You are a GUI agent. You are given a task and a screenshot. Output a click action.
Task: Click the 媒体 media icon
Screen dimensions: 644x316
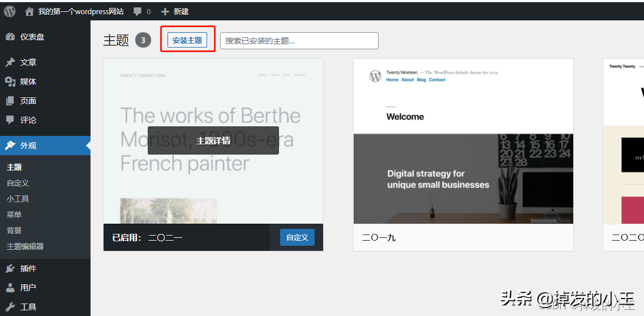[10, 82]
